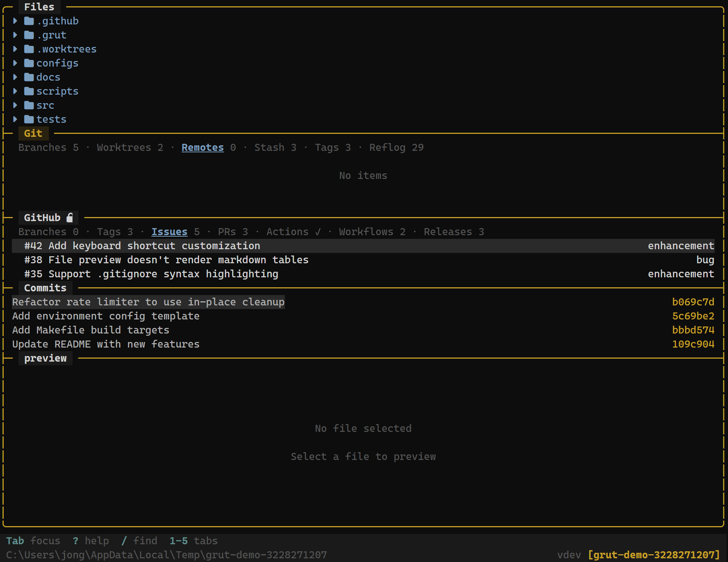728x562 pixels.
Task: Expand the tests folder arrow
Action: 15,119
